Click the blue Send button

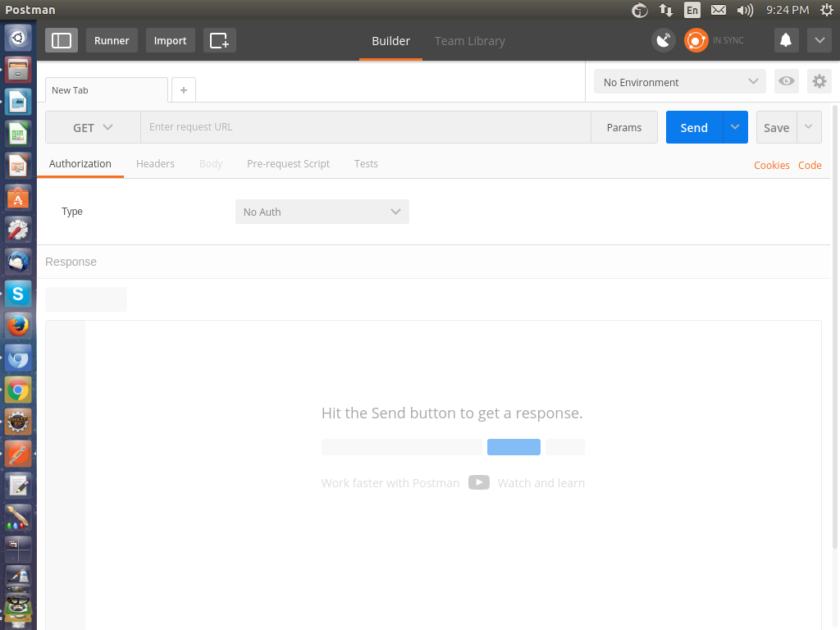(x=694, y=127)
